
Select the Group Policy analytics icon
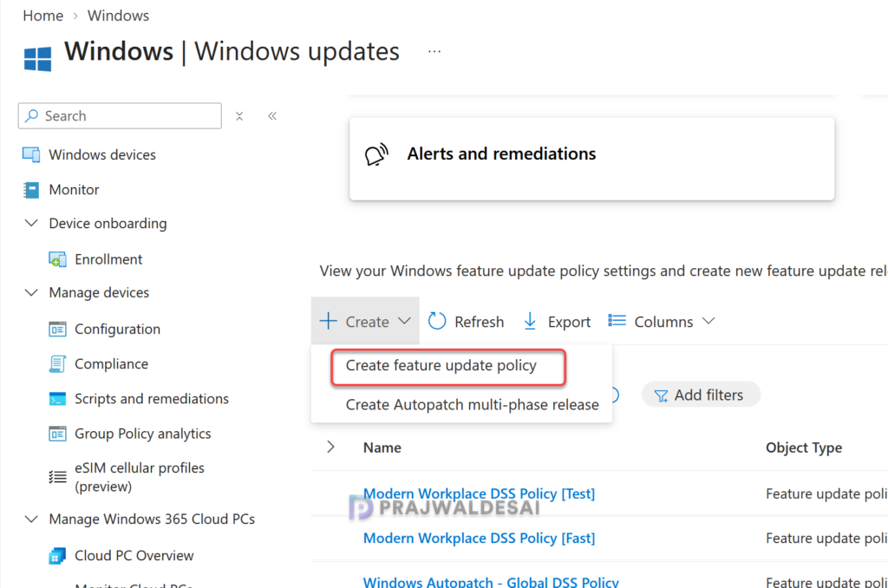(x=57, y=434)
